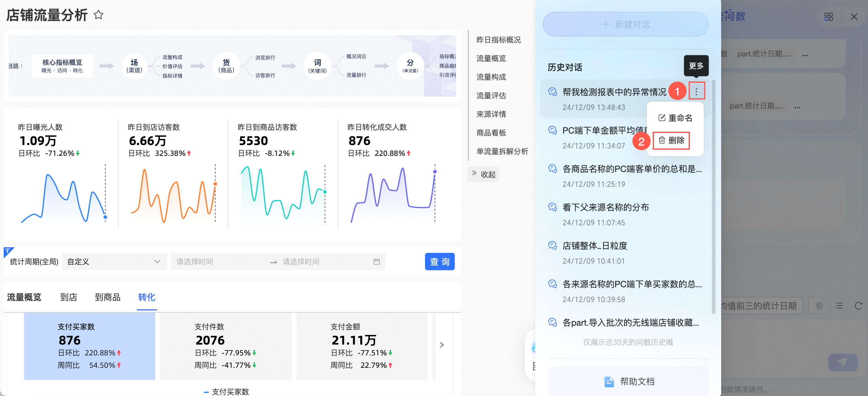868x396 pixels.
Task: Switch to the 到商品 tab
Action: click(107, 297)
